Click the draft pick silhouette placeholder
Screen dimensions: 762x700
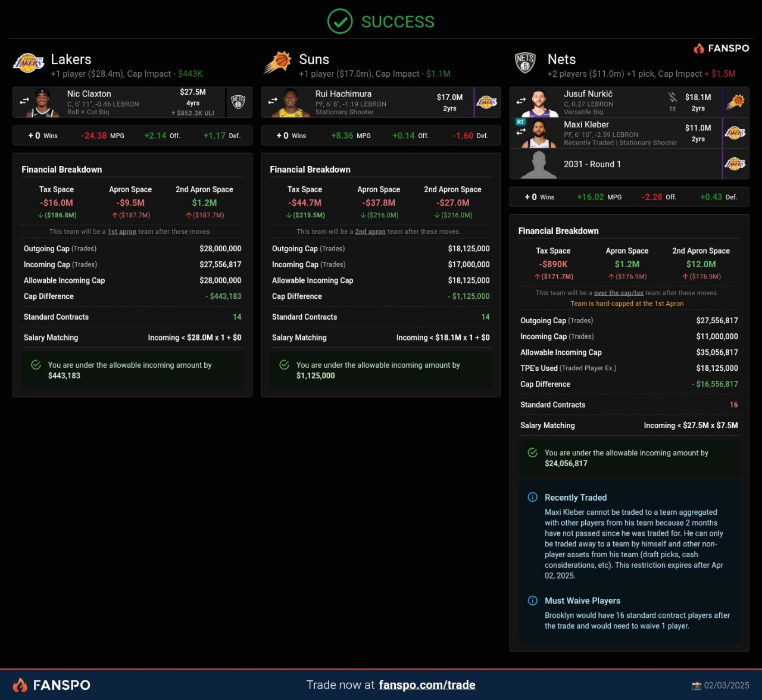pos(539,165)
